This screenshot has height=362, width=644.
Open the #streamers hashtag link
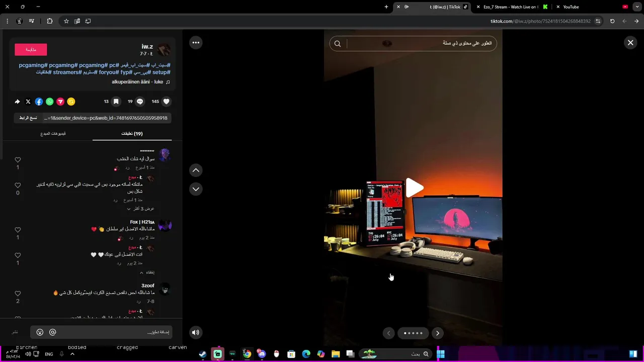pos(67,72)
